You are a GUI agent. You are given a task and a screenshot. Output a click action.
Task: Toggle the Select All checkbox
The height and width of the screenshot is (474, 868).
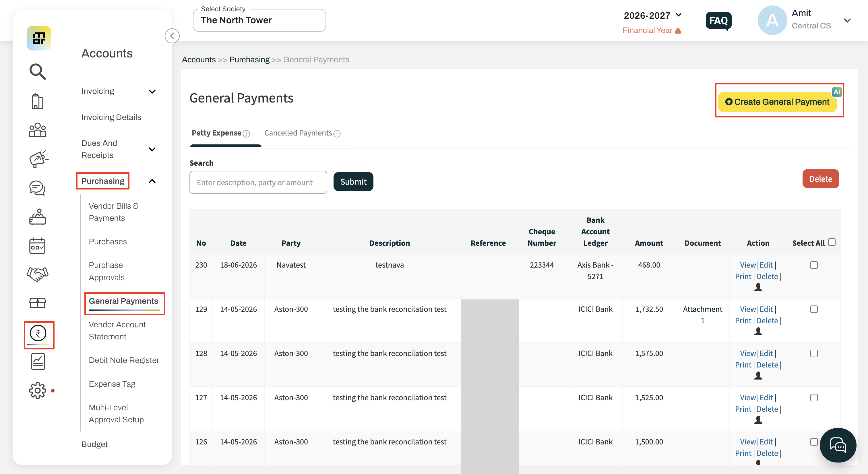[832, 242]
